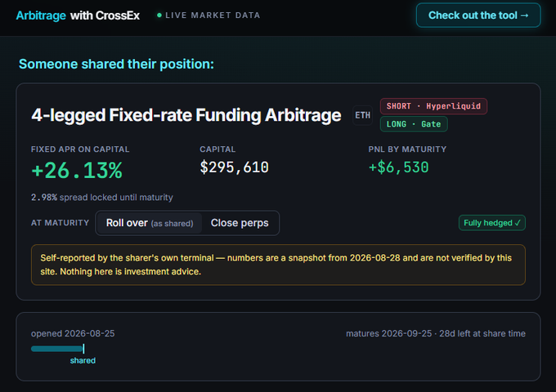Click the 'PNL BY MATURITY' label
Screen dimensions: 556x392
pos(407,149)
